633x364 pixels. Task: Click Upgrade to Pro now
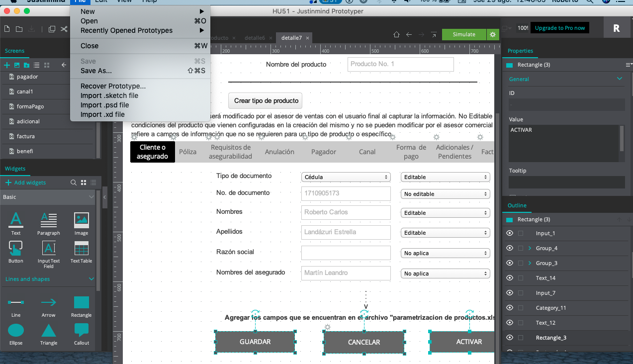click(559, 28)
